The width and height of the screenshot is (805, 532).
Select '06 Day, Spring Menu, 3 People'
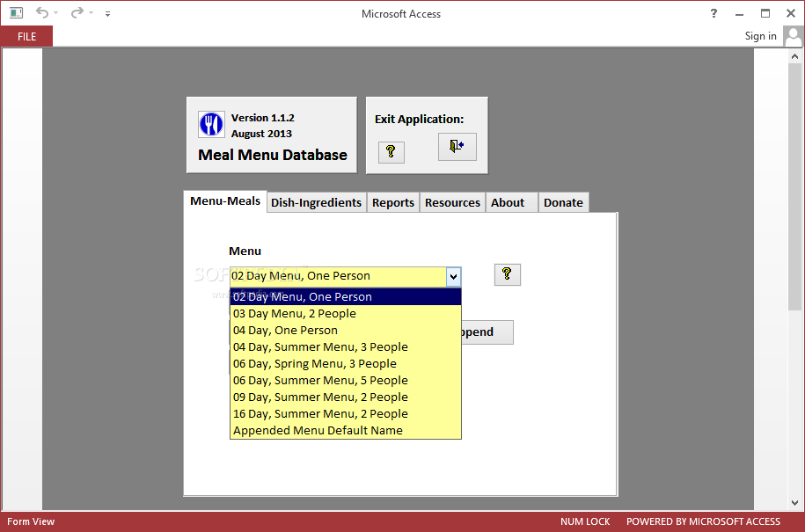click(346, 363)
